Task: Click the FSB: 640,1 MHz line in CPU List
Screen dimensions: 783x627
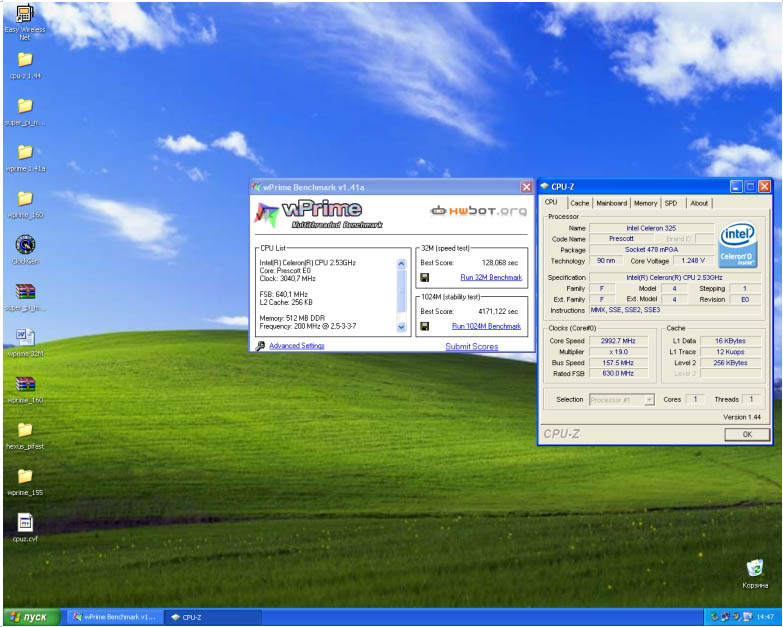Action: tap(284, 295)
